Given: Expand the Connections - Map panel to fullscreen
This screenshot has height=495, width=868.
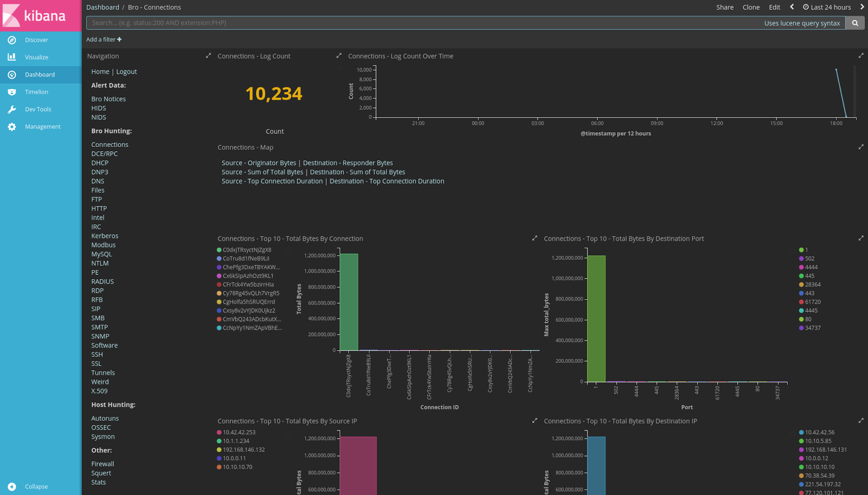Looking at the screenshot, I should pyautogui.click(x=861, y=146).
